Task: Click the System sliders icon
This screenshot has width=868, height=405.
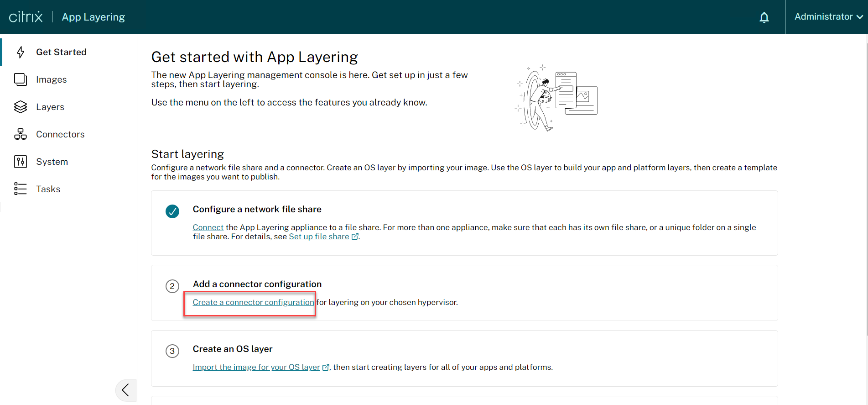Action: tap(21, 162)
